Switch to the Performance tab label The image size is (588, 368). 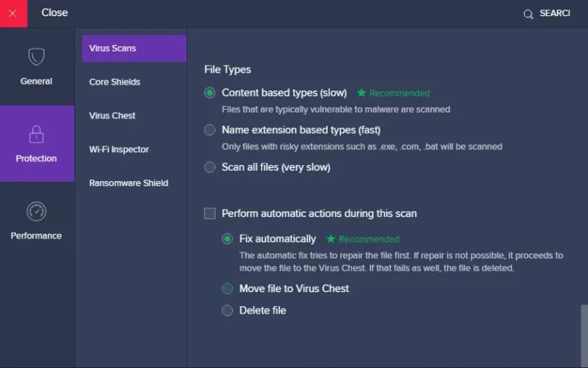[36, 236]
